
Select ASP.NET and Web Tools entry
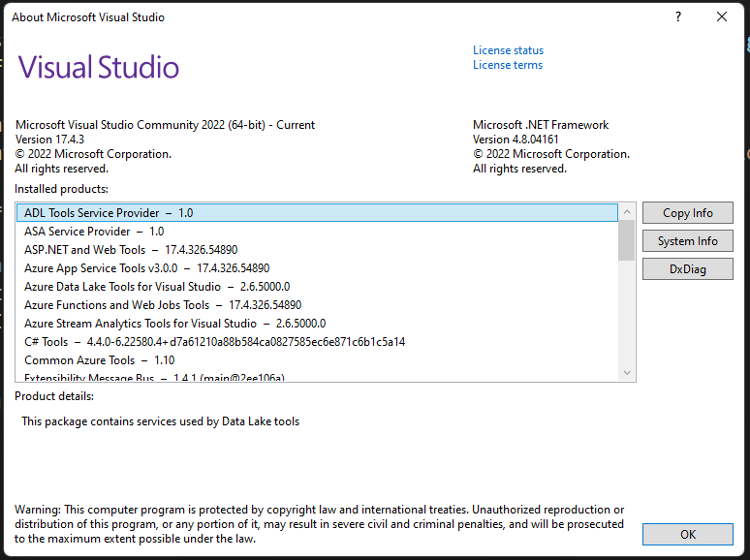point(317,250)
